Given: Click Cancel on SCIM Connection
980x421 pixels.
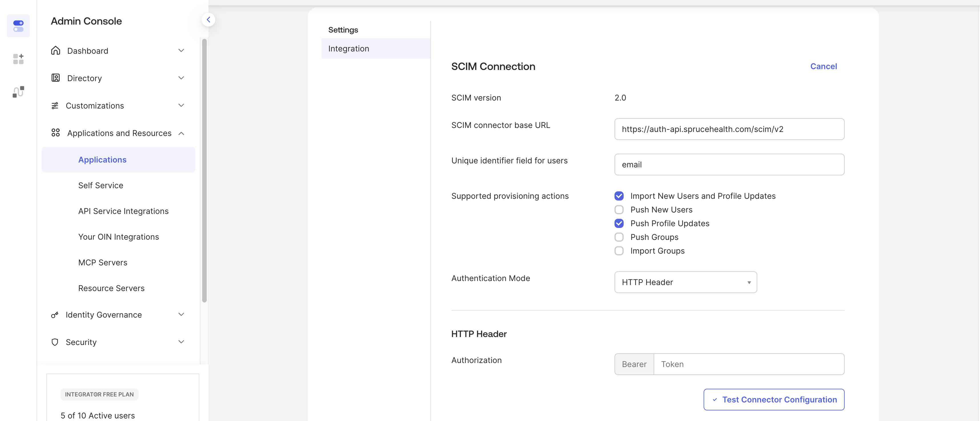Looking at the screenshot, I should tap(824, 66).
